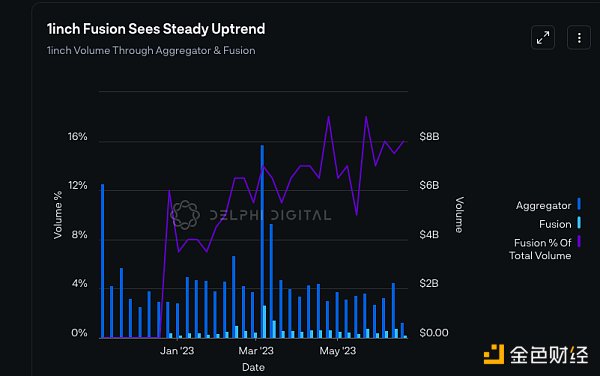Click the gold logo icon bottom-right
Image resolution: width=600 pixels, height=376 pixels.
(x=494, y=354)
